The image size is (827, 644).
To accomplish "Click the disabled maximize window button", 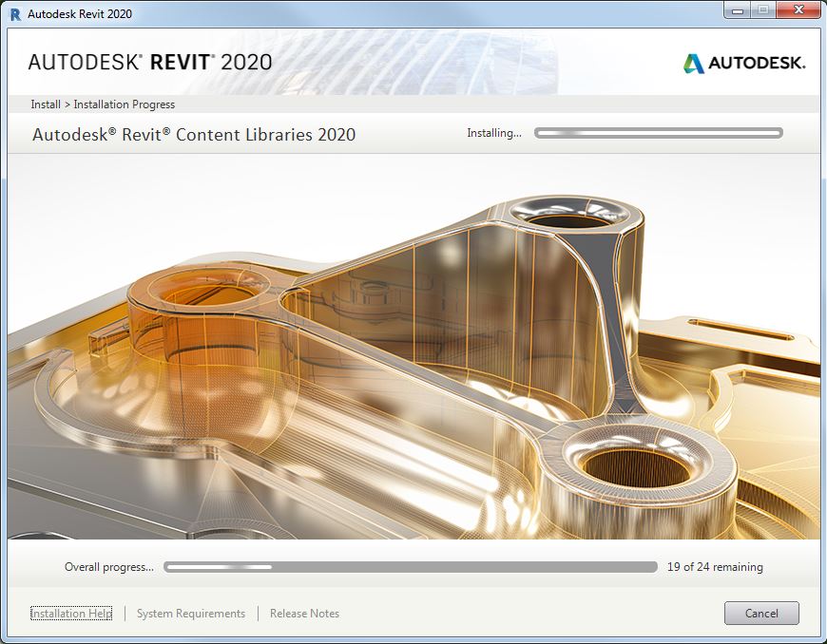I will [763, 10].
